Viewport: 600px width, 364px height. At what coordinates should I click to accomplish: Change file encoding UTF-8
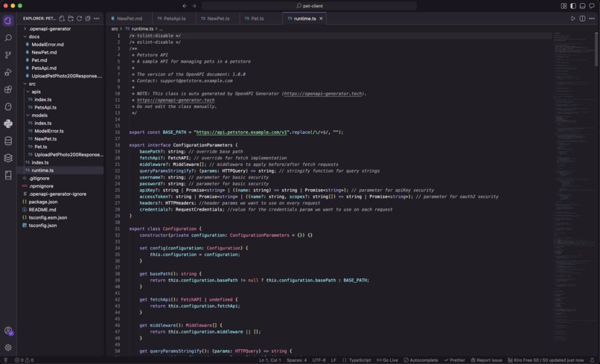319,360
